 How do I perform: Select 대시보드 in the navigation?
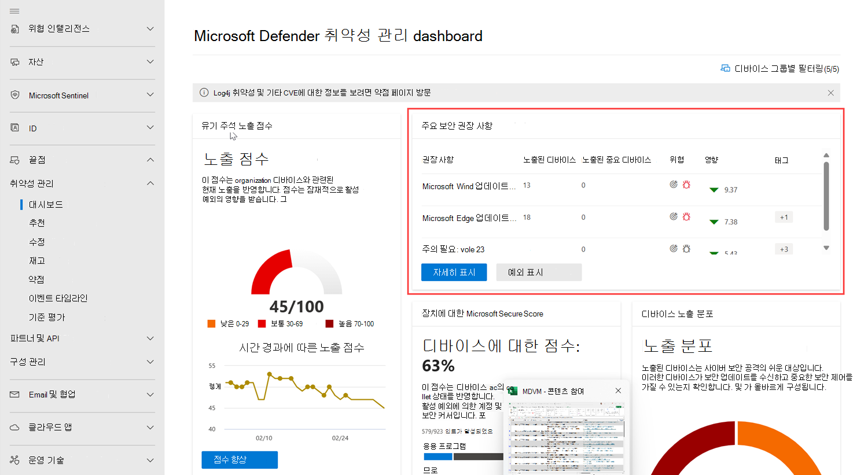point(46,204)
